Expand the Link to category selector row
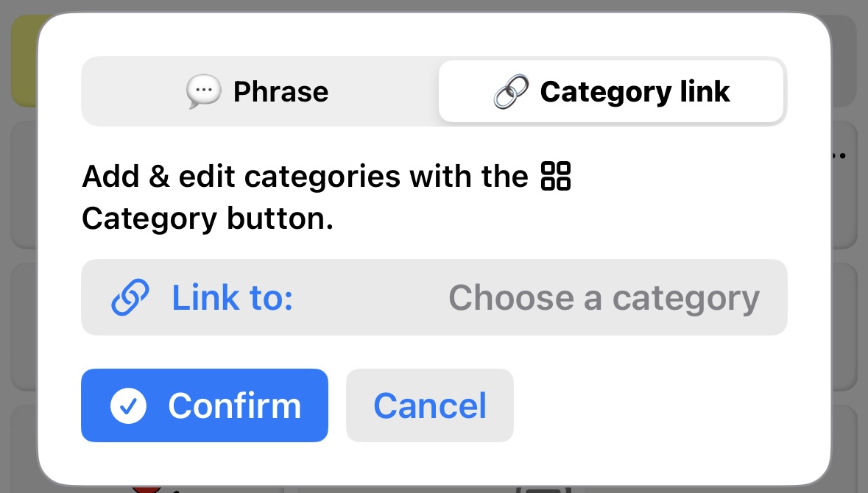Image resolution: width=868 pixels, height=493 pixels. (434, 297)
